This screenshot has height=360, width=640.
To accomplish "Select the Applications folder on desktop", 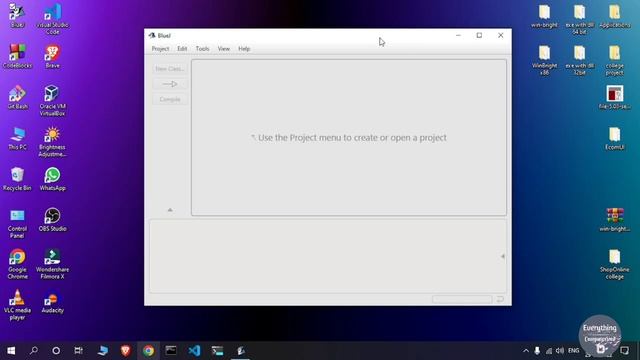I will click(x=615, y=16).
